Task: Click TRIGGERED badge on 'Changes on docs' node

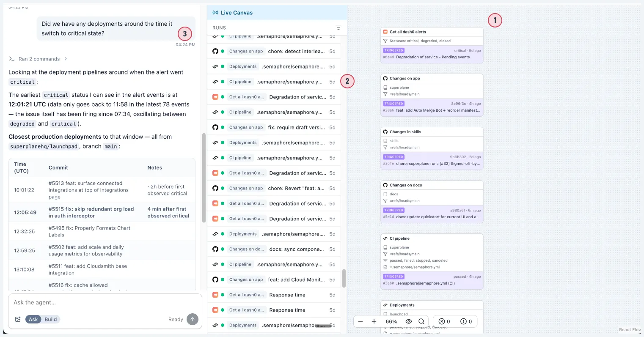Action: [394, 210]
